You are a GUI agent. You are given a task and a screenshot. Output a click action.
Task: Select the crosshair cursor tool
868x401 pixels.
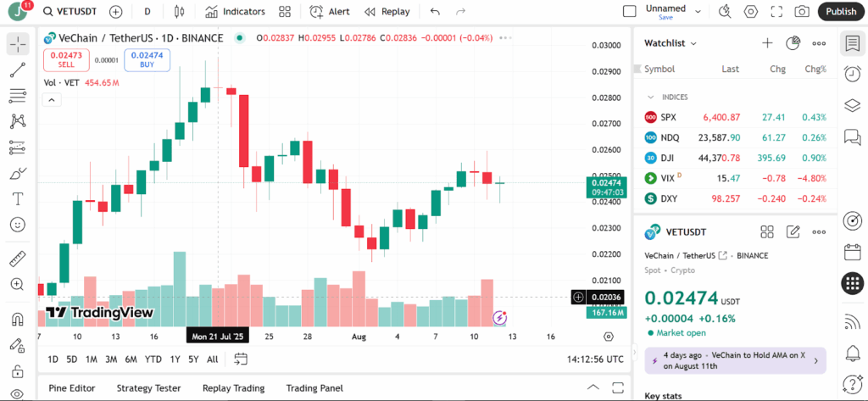point(18,44)
